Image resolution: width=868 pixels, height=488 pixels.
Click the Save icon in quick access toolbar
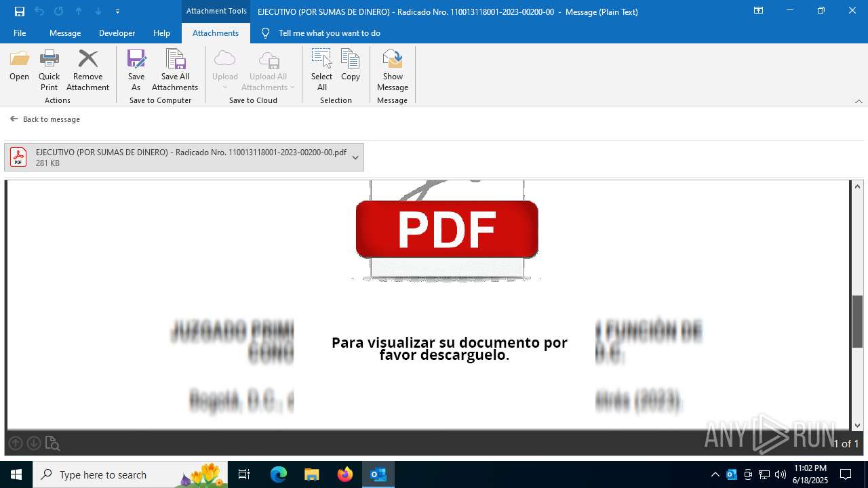[x=20, y=12]
